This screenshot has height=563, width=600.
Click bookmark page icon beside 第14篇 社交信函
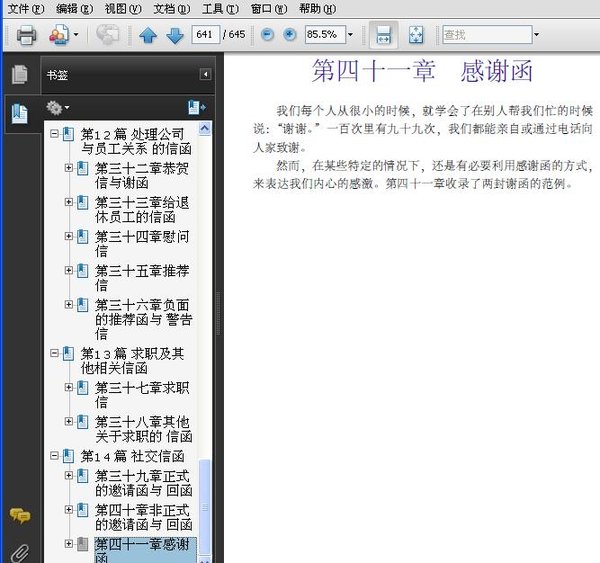click(68, 456)
